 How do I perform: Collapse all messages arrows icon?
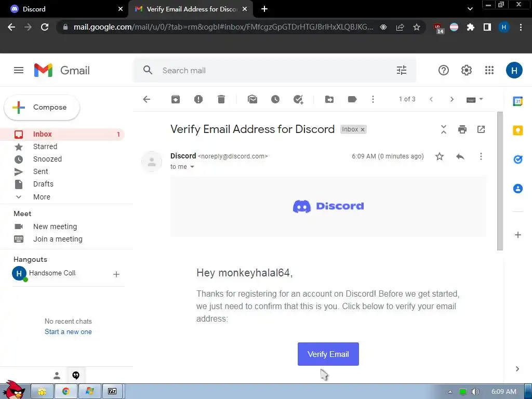pyautogui.click(x=444, y=129)
